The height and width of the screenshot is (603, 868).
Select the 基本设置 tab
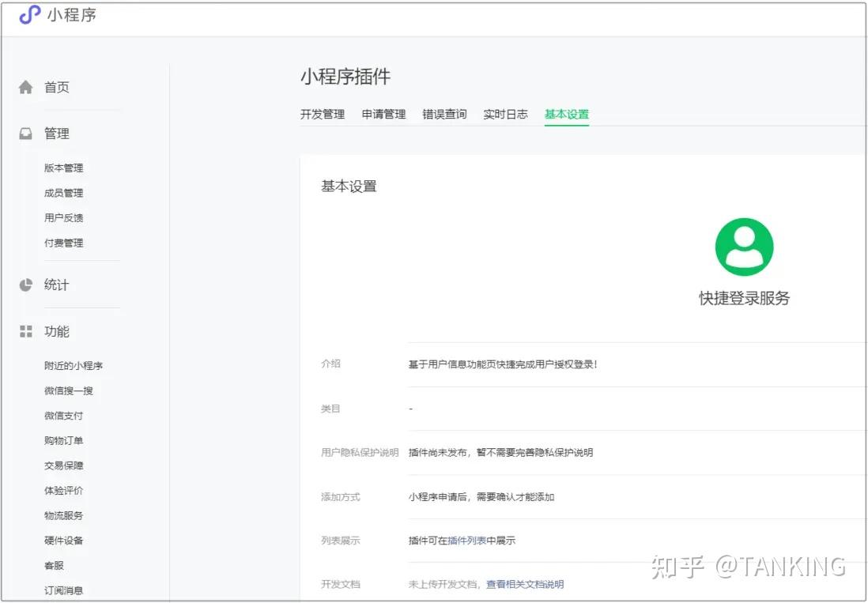pos(567,115)
